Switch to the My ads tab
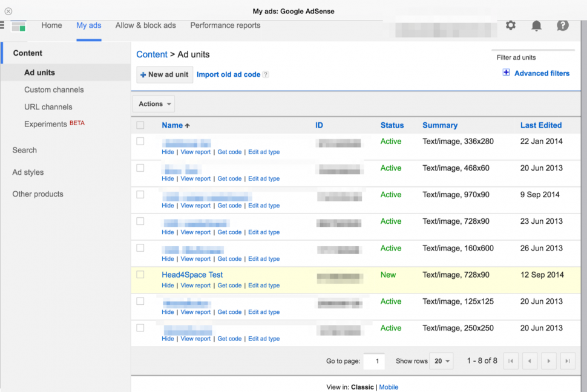 (89, 25)
